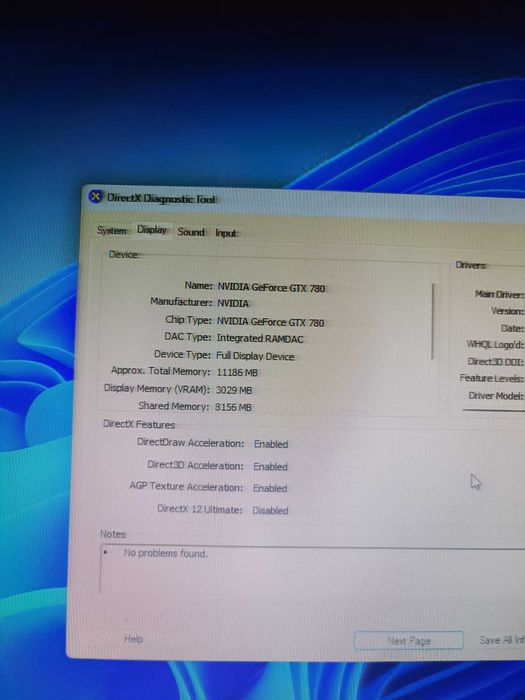
Task: Click the WHQL Logo'd label
Action: click(495, 344)
